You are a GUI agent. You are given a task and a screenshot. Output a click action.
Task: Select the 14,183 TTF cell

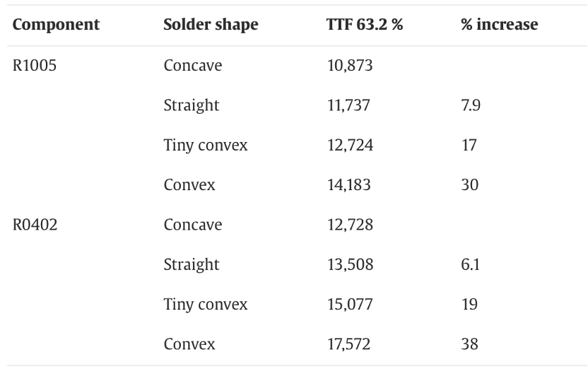[348, 185]
